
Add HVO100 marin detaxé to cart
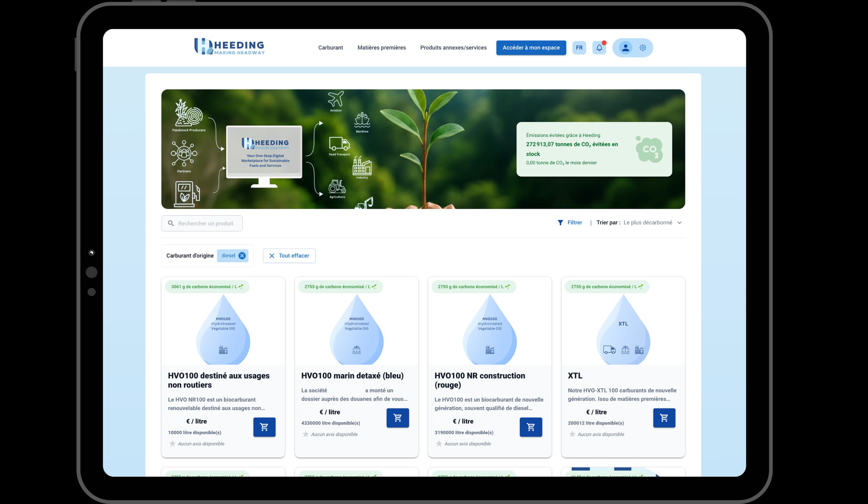398,418
